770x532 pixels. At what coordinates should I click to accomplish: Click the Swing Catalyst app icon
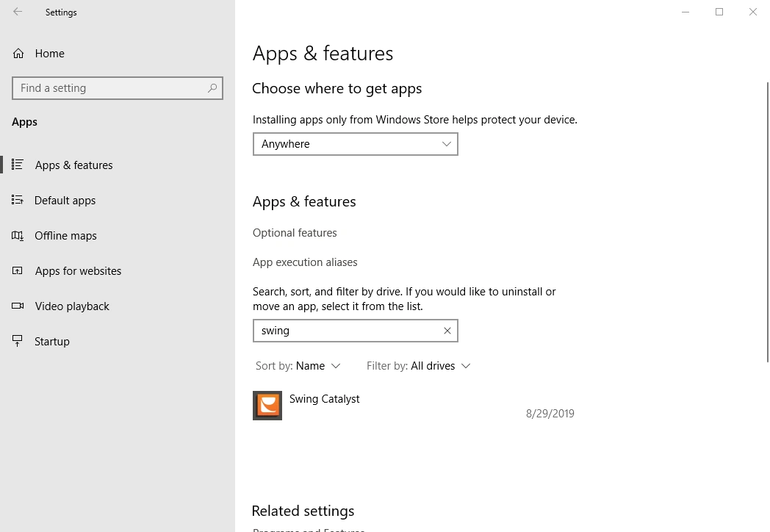point(267,406)
